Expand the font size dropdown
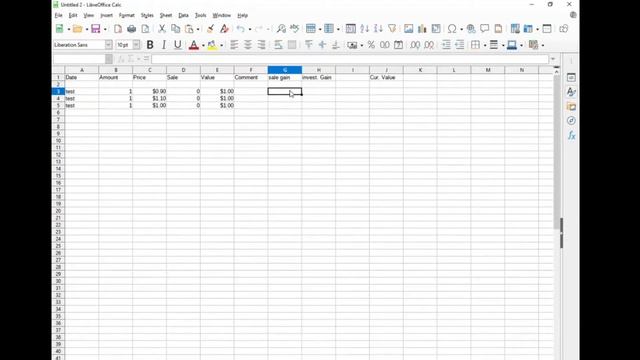The height and width of the screenshot is (360, 640). coord(136,45)
